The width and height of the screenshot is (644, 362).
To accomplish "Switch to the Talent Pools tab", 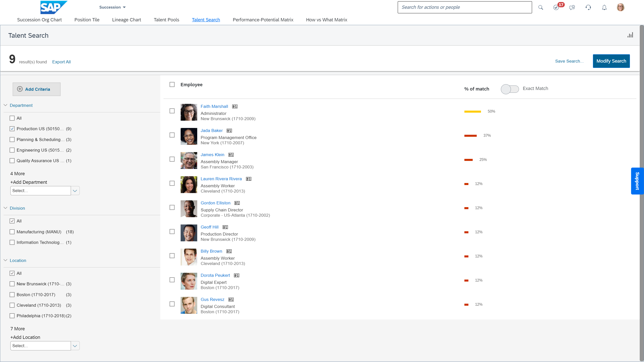I will [166, 20].
